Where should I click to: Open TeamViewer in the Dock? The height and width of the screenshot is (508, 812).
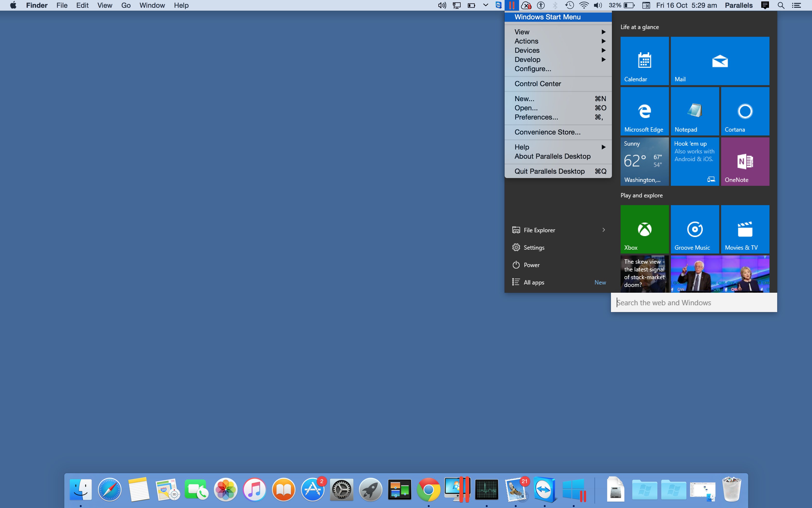point(544,489)
